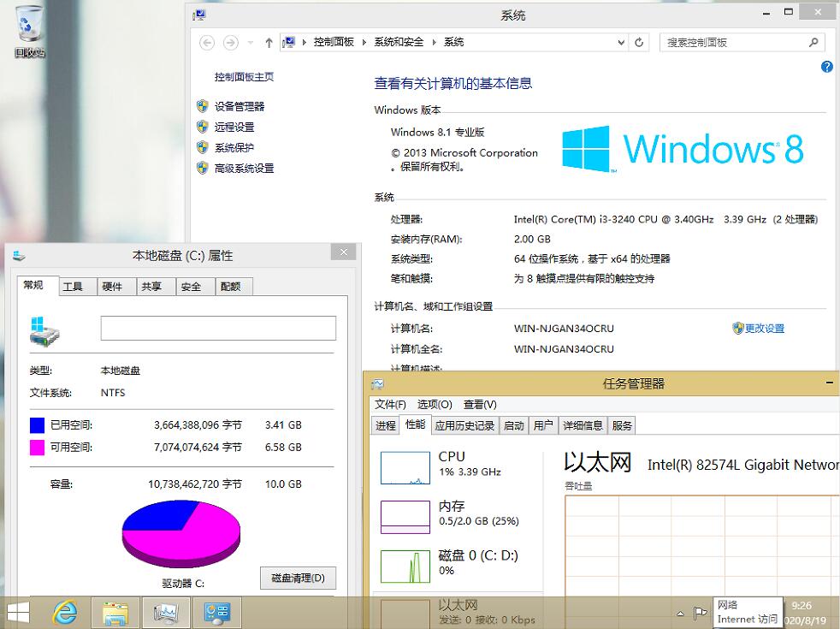Open the 选项(O) menu in Task Manager
840x629 pixels.
(x=435, y=405)
